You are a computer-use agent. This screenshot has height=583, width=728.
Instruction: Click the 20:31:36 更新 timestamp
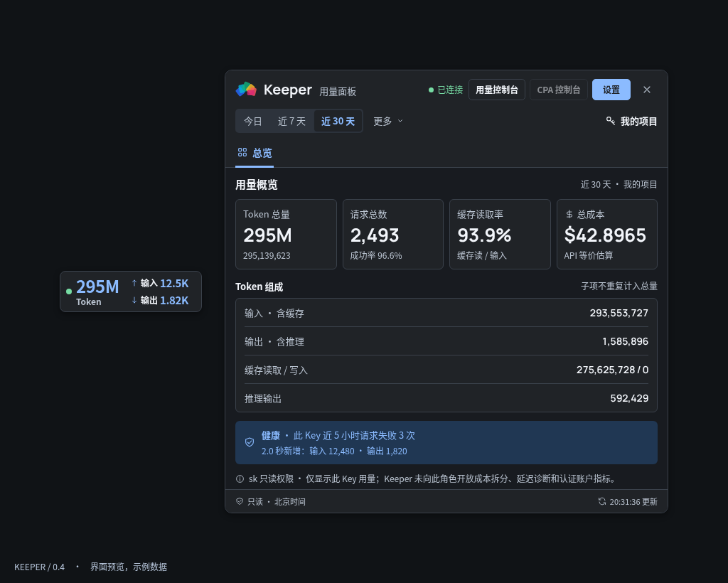(x=633, y=502)
